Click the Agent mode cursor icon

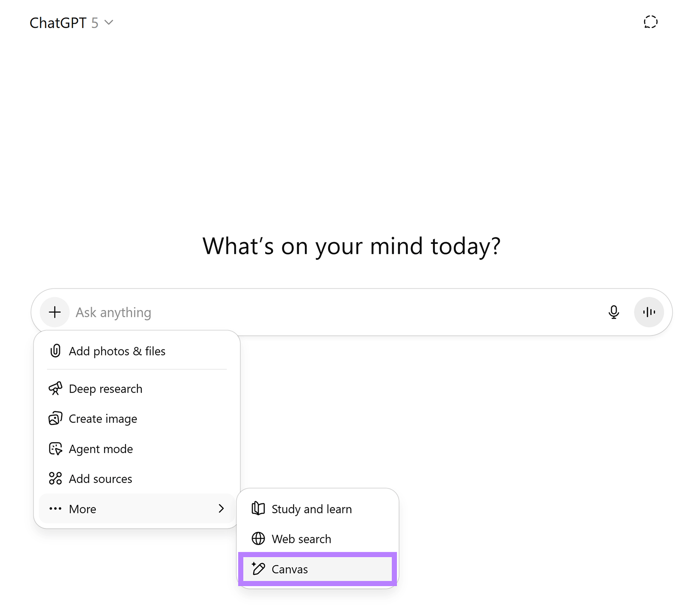tap(55, 448)
